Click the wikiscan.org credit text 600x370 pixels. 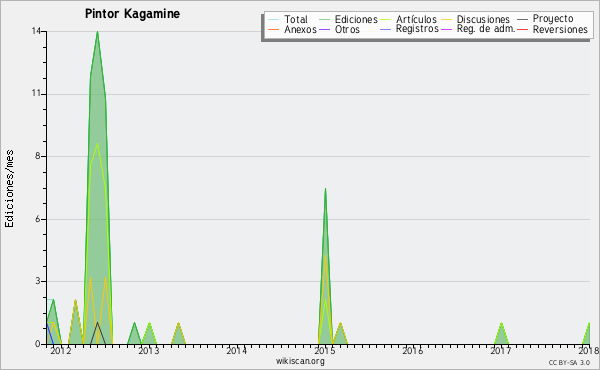click(300, 361)
